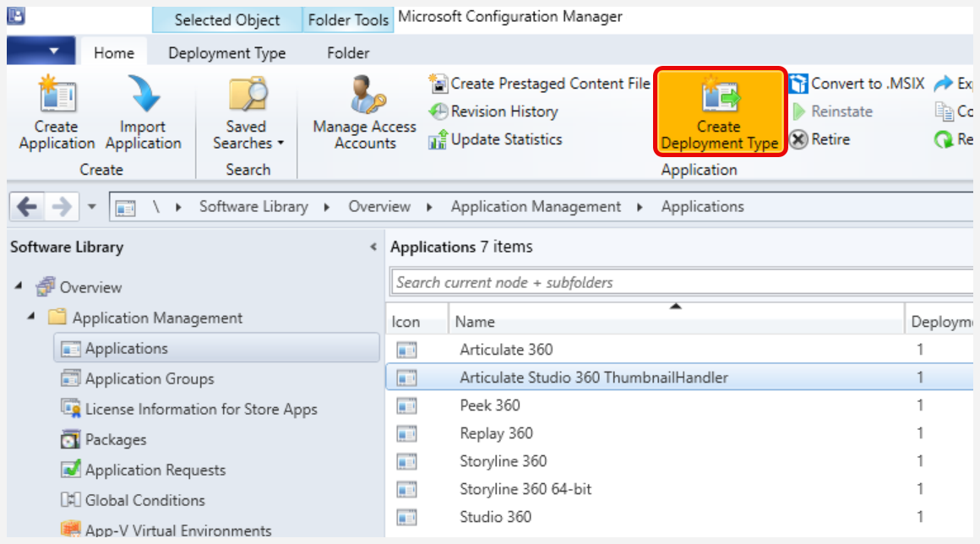This screenshot has width=980, height=544.
Task: Click Software Library in breadcrumb
Action: [x=253, y=207]
